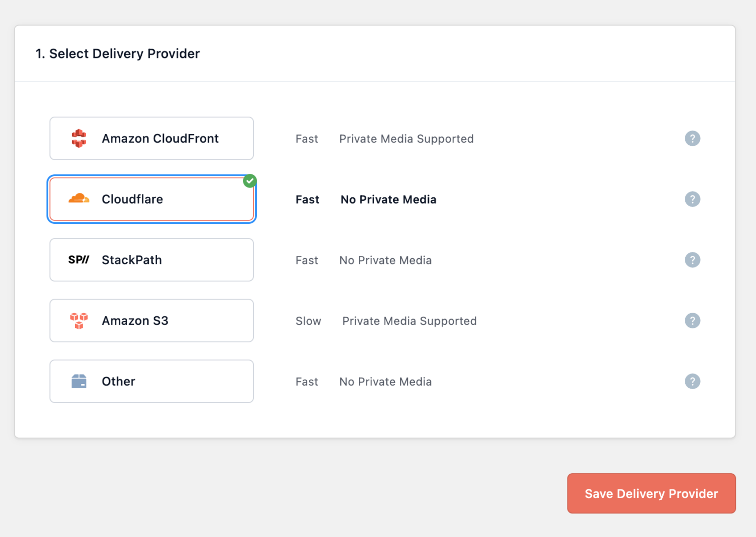The width and height of the screenshot is (756, 537).
Task: Click the '1. Select Delivery Provider' heading
Action: tap(118, 54)
